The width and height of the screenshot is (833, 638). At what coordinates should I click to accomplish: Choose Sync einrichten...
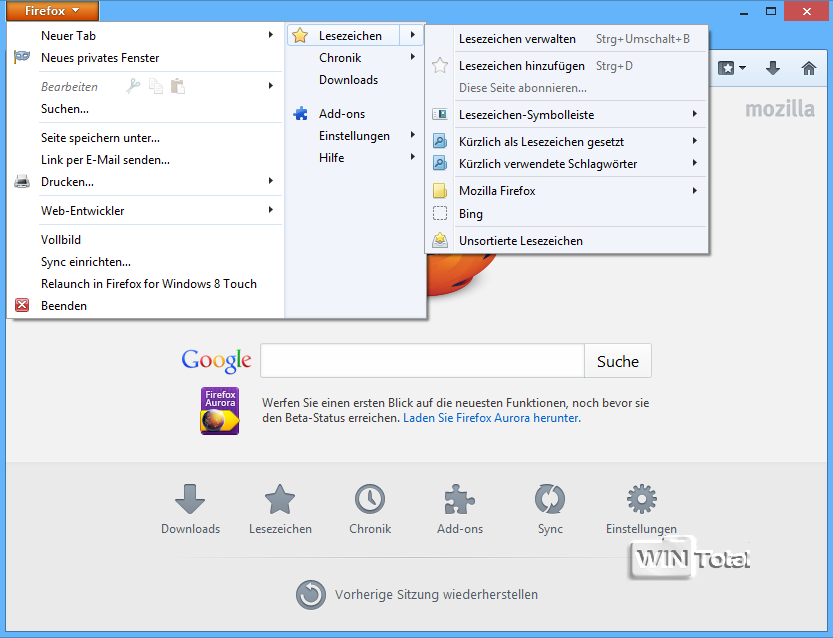pos(86,262)
